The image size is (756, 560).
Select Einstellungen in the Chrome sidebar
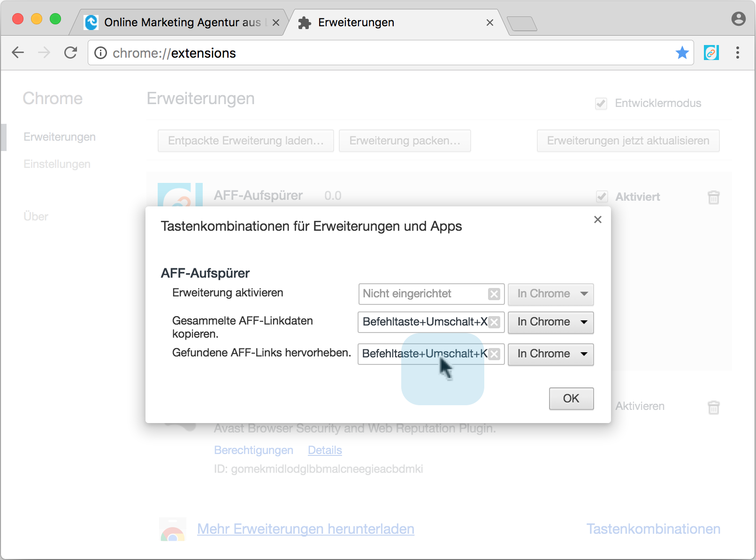[x=57, y=164]
